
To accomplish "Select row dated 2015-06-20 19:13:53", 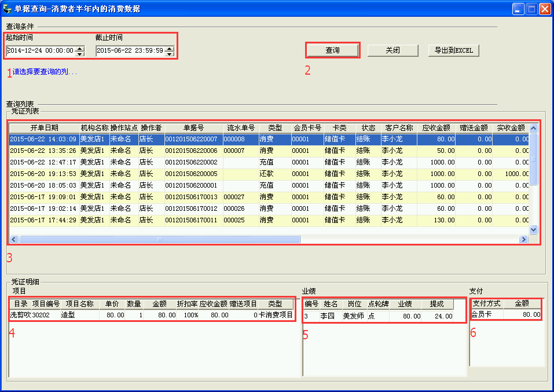I will [269, 174].
